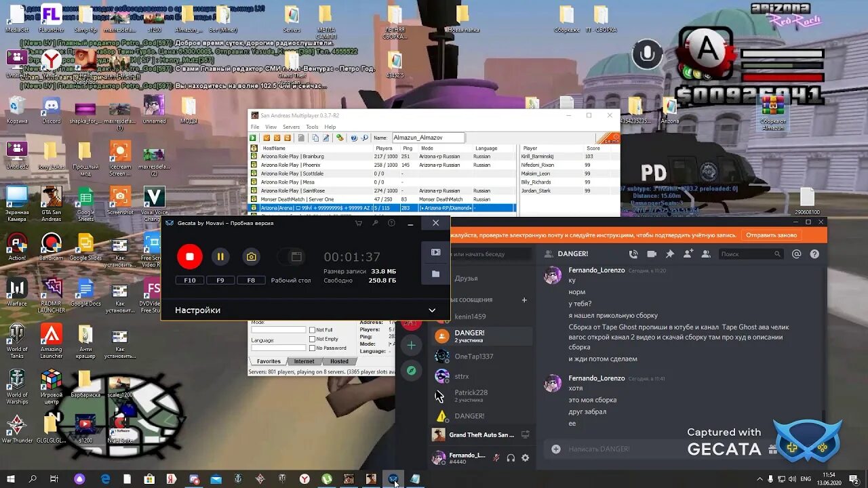Open the Gecata key activation icon

tap(375, 223)
